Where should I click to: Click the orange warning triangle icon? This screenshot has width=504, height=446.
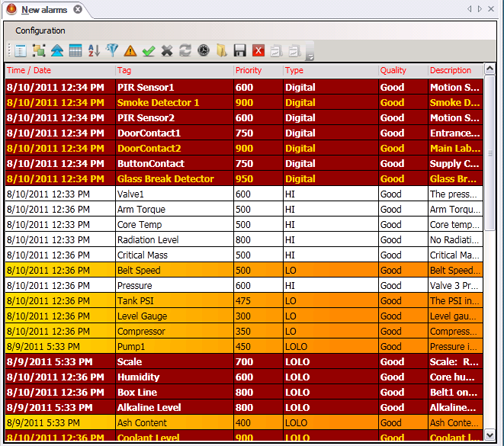pyautogui.click(x=130, y=51)
